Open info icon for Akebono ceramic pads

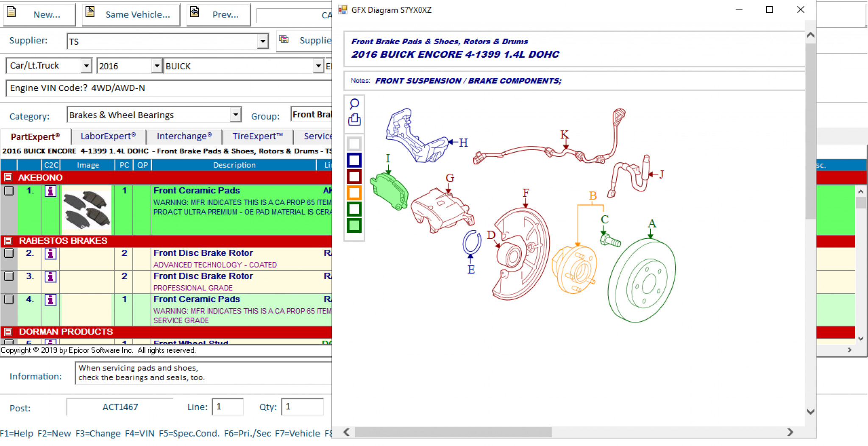50,191
